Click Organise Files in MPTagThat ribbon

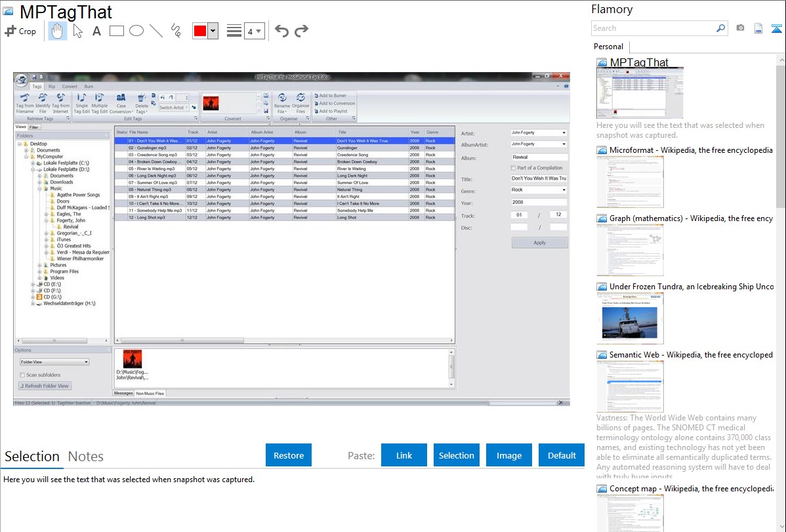[x=300, y=103]
